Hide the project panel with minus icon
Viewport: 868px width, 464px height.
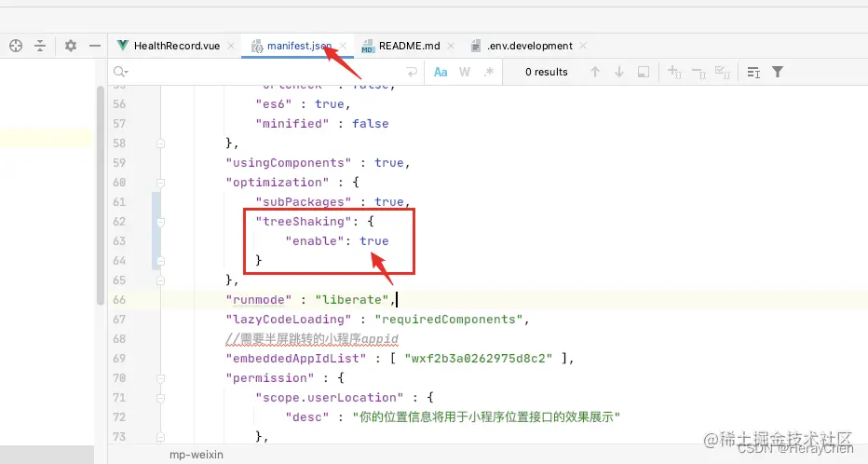point(95,46)
